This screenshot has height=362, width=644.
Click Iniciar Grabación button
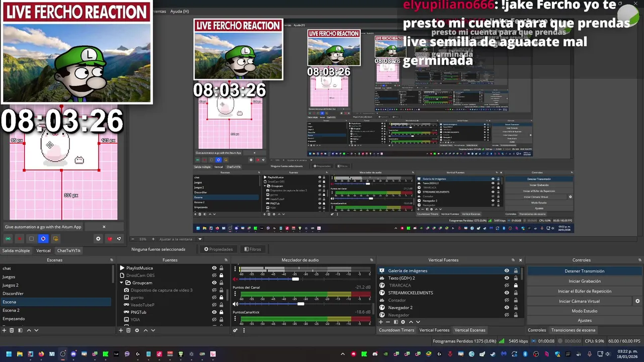(x=585, y=281)
